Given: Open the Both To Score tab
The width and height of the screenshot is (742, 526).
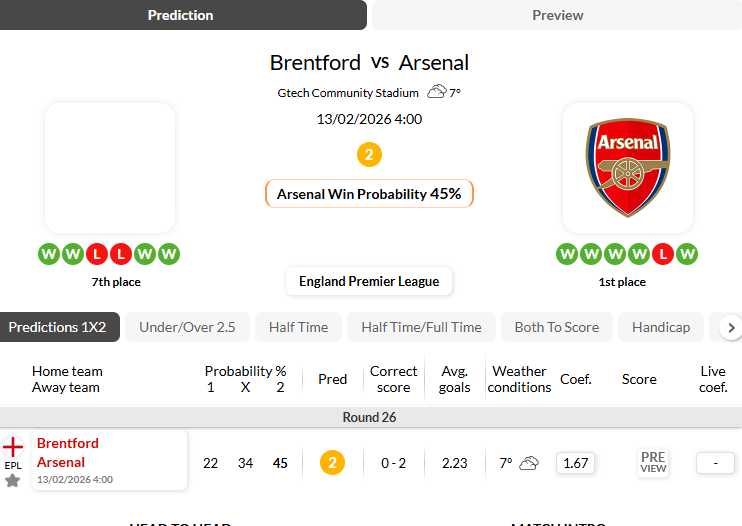Looking at the screenshot, I should click(x=556, y=327).
